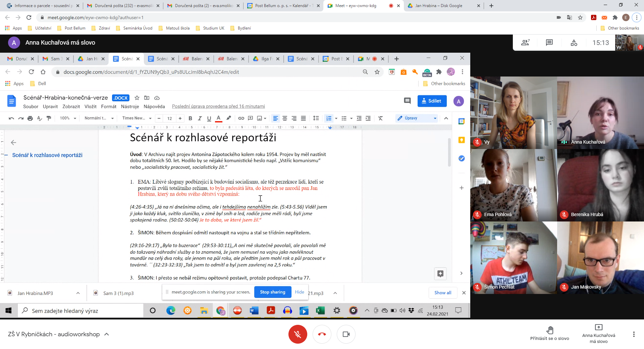Viewport: 644px width, 349px height.
Task: Open the Chrome three-dot menu
Action: (x=636, y=17)
